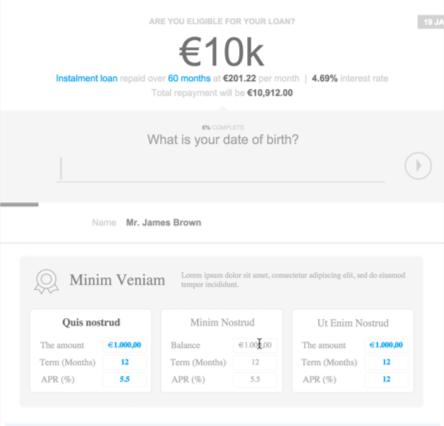Image resolution: width=444 pixels, height=426 pixels.
Task: Edit The amount field in Quis nostrud
Action: [125, 345]
